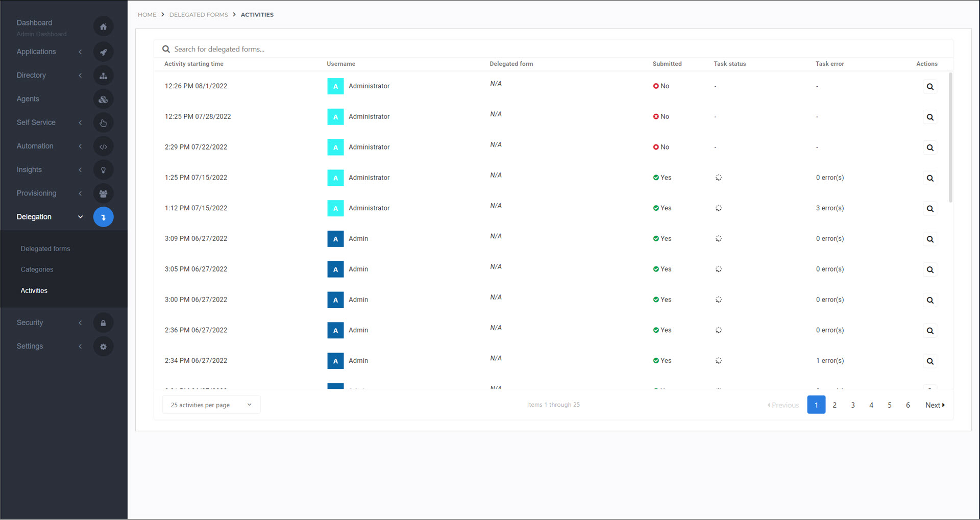Open the Agents menu entry
Screen dimensions: 980x520
pyautogui.click(x=28, y=99)
